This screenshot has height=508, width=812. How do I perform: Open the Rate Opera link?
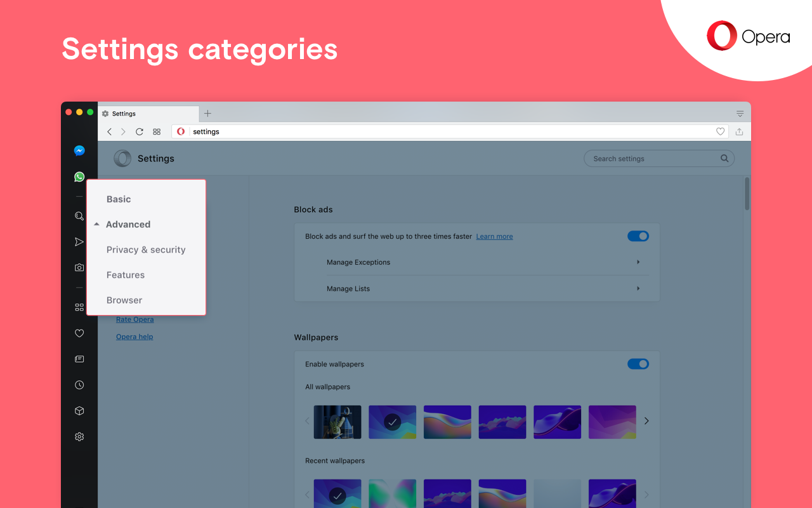tap(134, 319)
